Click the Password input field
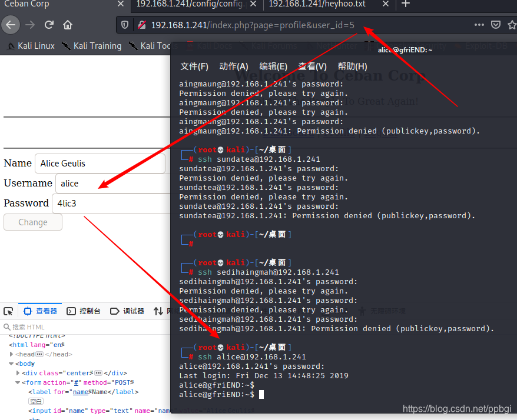Viewport: 517px width, 420px height. [x=111, y=204]
